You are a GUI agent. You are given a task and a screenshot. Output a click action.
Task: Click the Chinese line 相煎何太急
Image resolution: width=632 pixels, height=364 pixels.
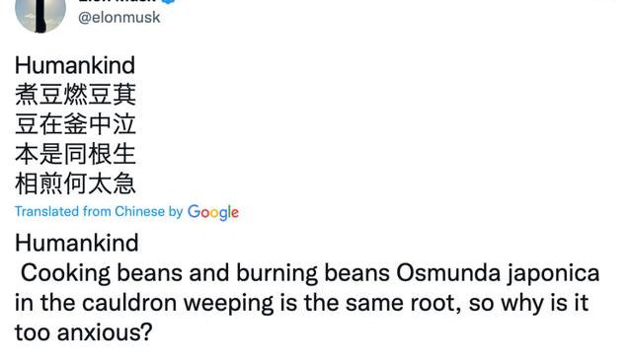pyautogui.click(x=75, y=183)
